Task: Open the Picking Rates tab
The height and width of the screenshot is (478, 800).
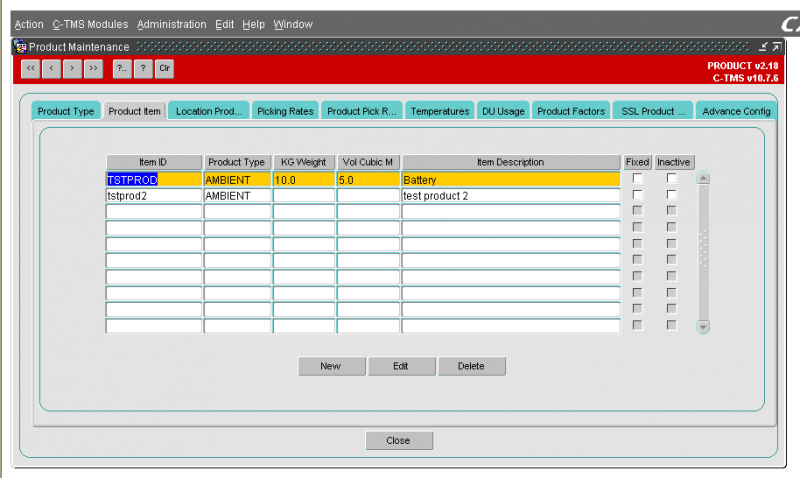Action: click(x=285, y=111)
